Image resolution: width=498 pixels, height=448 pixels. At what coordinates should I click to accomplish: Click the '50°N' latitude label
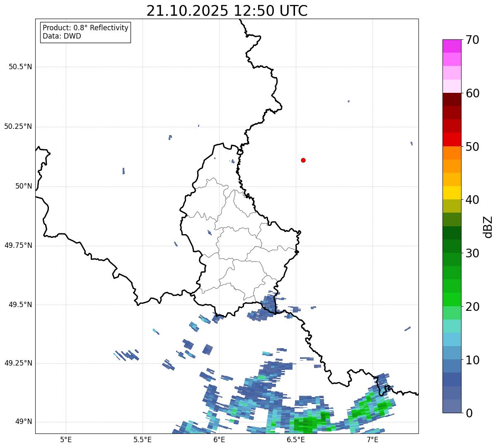click(x=24, y=186)
